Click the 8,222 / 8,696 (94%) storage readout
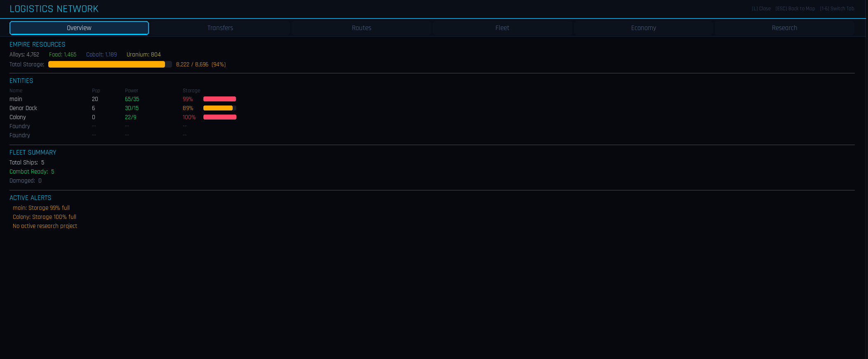 click(x=201, y=64)
